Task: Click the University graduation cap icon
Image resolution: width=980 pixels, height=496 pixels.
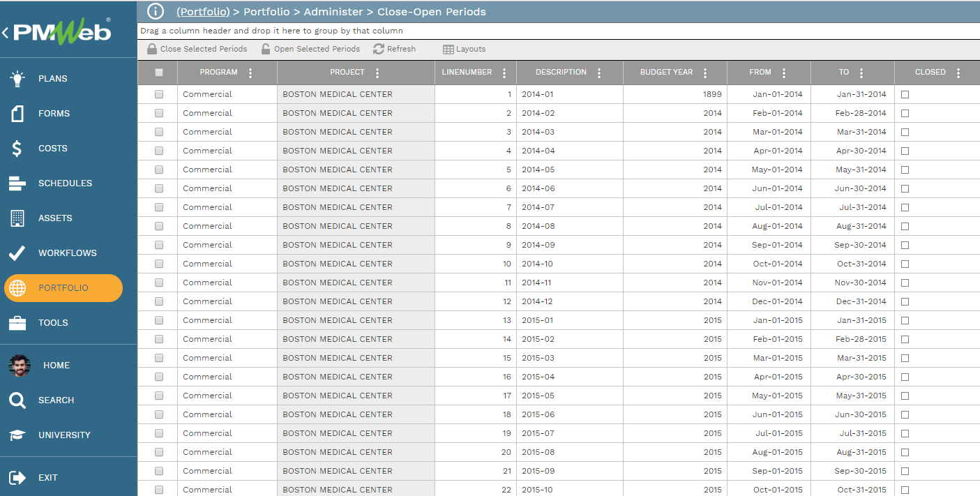Action: click(x=17, y=435)
